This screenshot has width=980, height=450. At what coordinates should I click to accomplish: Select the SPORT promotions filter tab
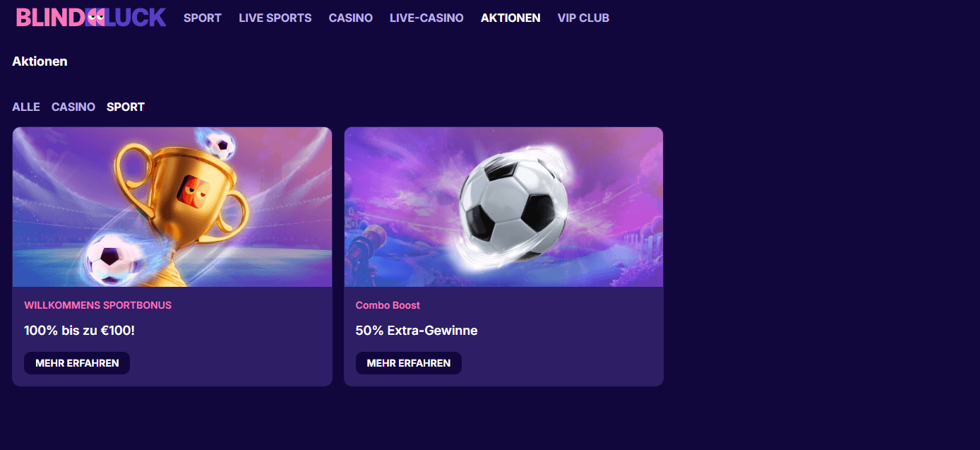126,107
